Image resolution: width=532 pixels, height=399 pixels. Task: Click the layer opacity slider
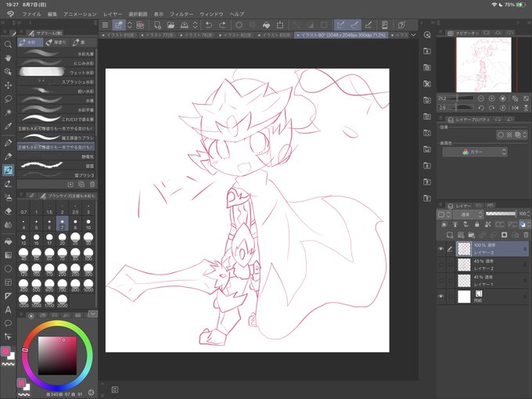point(501,214)
